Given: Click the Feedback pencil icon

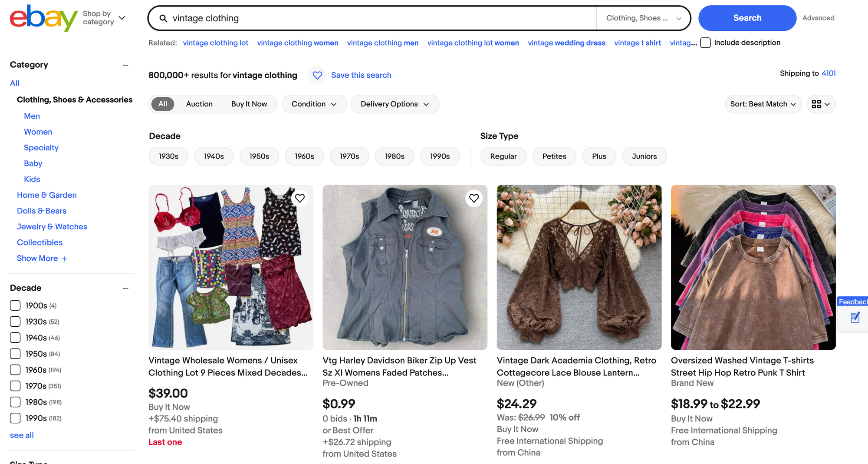Looking at the screenshot, I should click(855, 318).
